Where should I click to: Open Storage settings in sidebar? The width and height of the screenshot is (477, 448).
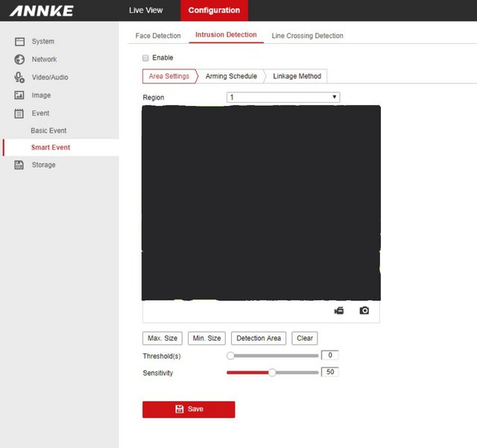pos(43,165)
